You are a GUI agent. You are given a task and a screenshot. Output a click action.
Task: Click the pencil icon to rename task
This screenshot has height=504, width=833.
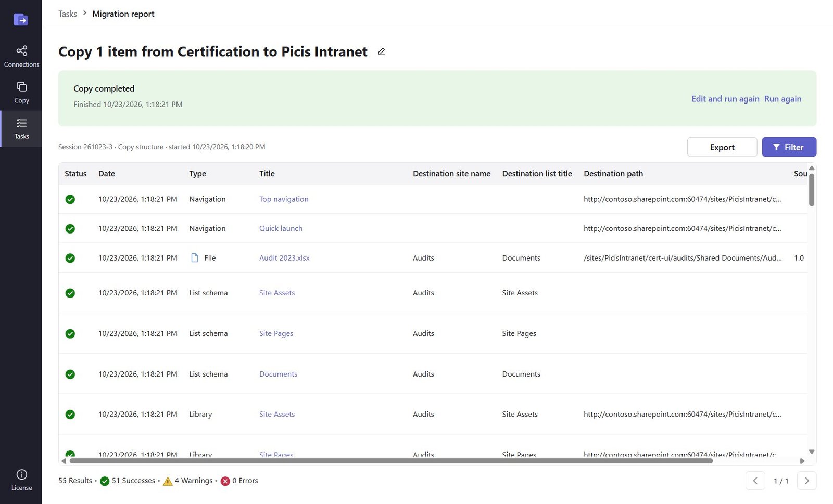click(x=382, y=51)
